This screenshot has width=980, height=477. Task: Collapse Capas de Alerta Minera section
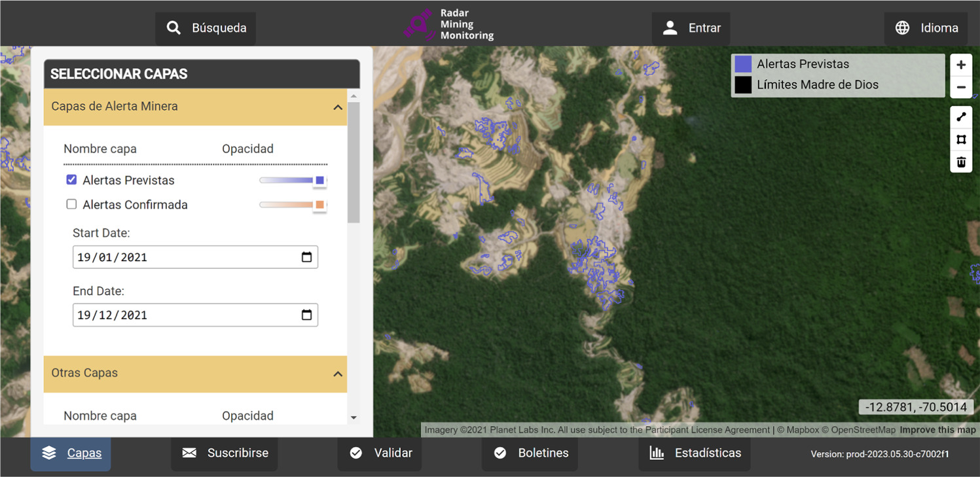click(x=338, y=107)
